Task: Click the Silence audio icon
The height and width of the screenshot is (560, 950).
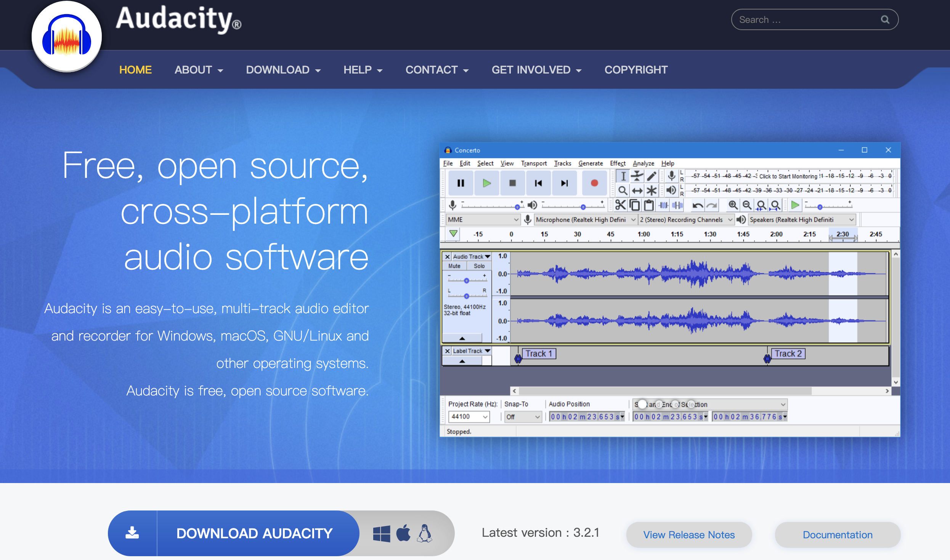Action: [677, 205]
